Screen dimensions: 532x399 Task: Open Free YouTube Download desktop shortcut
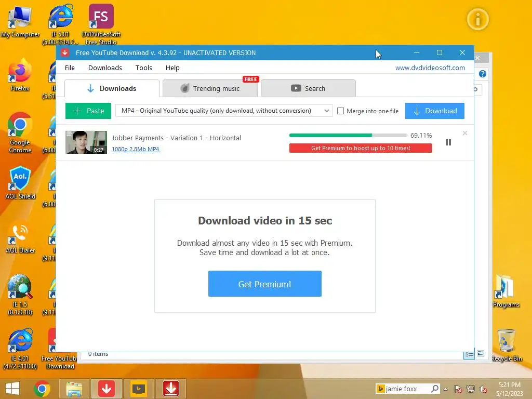pos(60,349)
